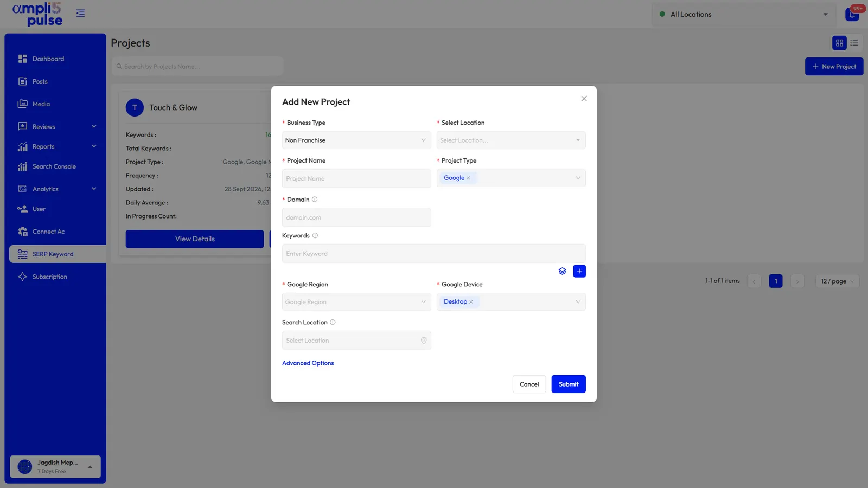
Task: Select SERP Keyword in the sidebar
Action: [58, 254]
